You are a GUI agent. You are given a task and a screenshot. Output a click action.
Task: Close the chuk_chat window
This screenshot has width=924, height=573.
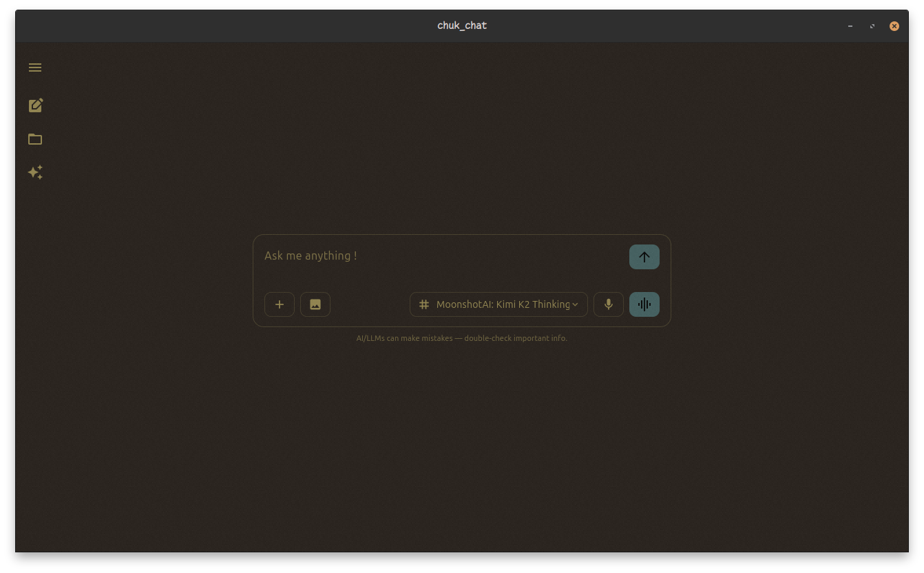click(894, 26)
